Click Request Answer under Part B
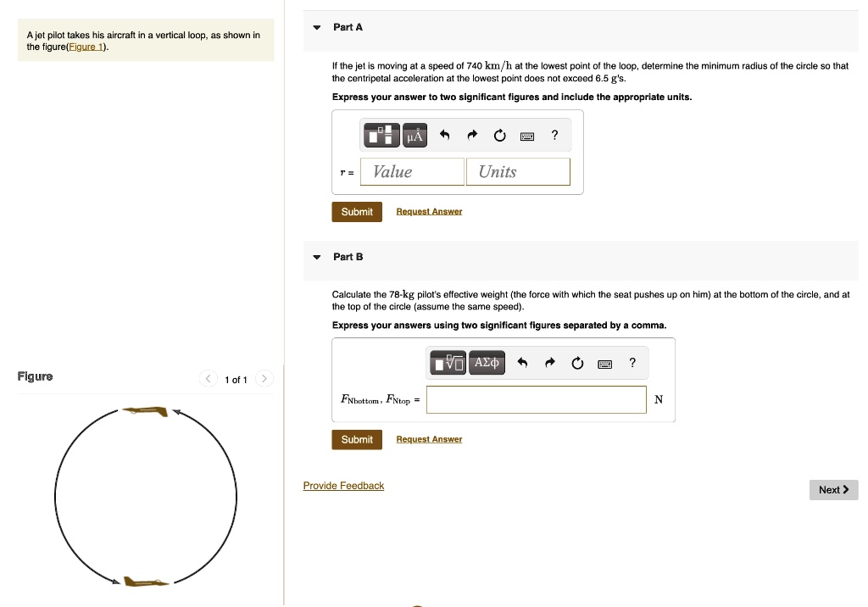This screenshot has width=868, height=607. (x=429, y=439)
